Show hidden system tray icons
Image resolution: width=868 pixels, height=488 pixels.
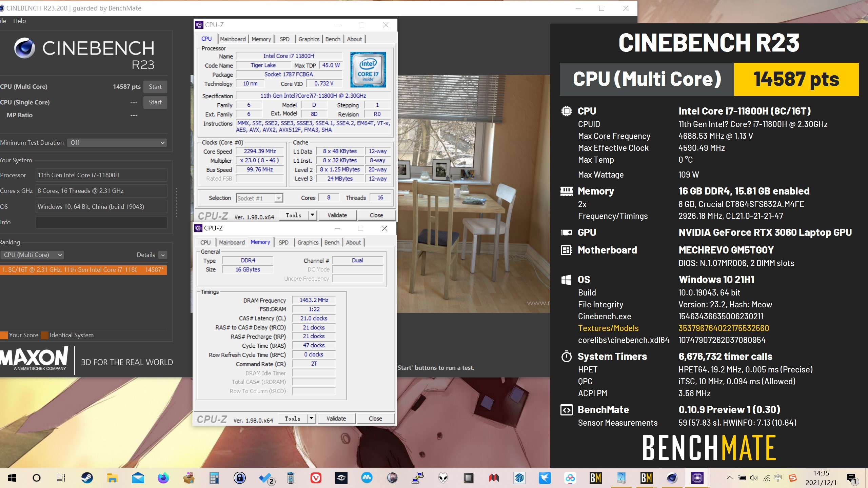[729, 478]
